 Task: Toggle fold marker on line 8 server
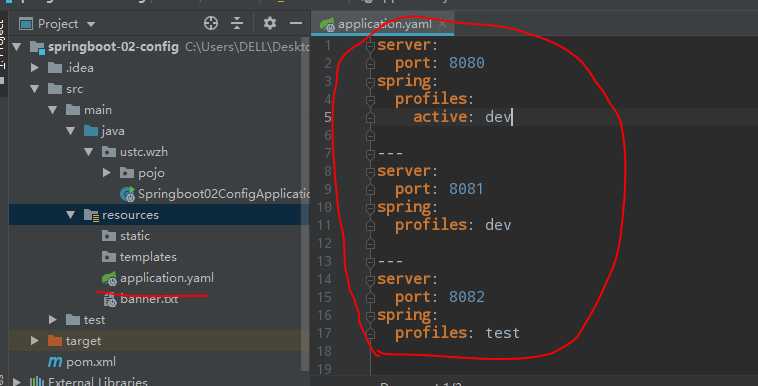coord(371,171)
